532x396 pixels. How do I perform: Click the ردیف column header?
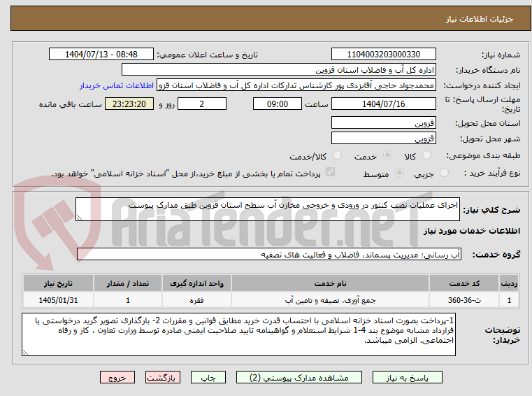pos(509,283)
